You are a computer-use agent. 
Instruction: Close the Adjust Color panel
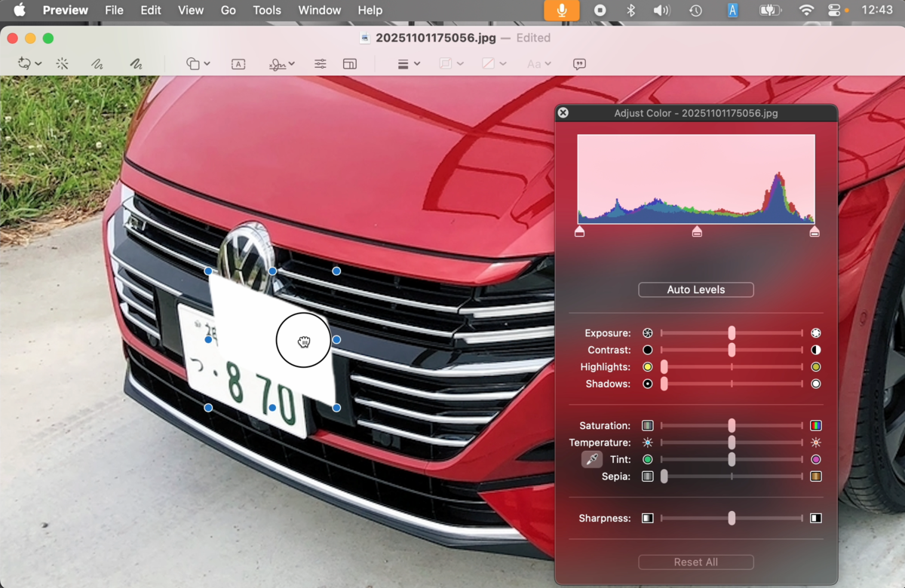pos(563,113)
